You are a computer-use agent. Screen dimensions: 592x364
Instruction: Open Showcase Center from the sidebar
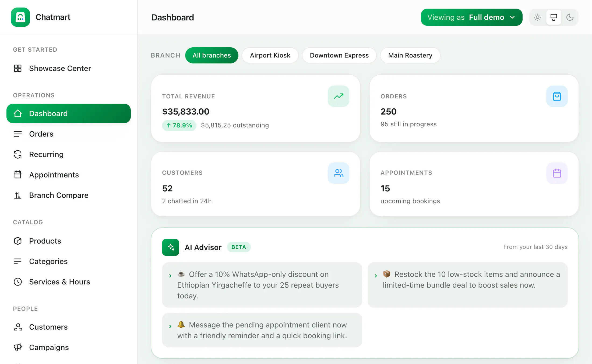[69, 68]
